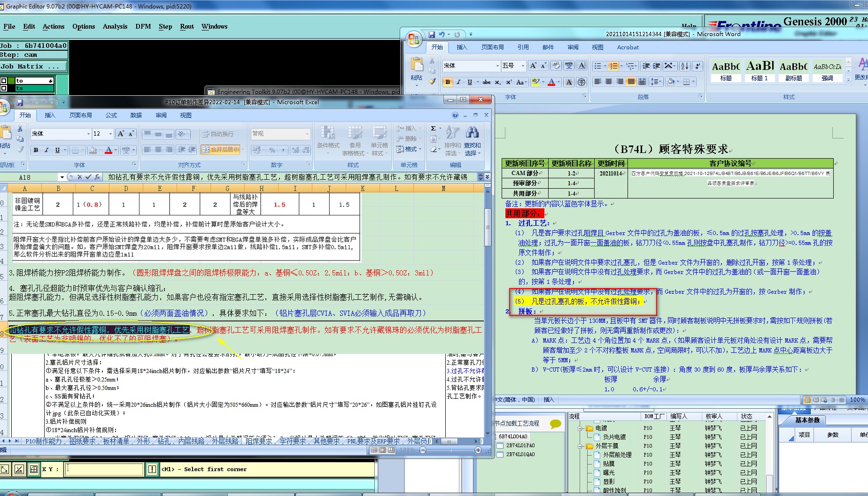Toggle Excel merge and center button
The width and height of the screenshot is (868, 496).
pos(220,150)
